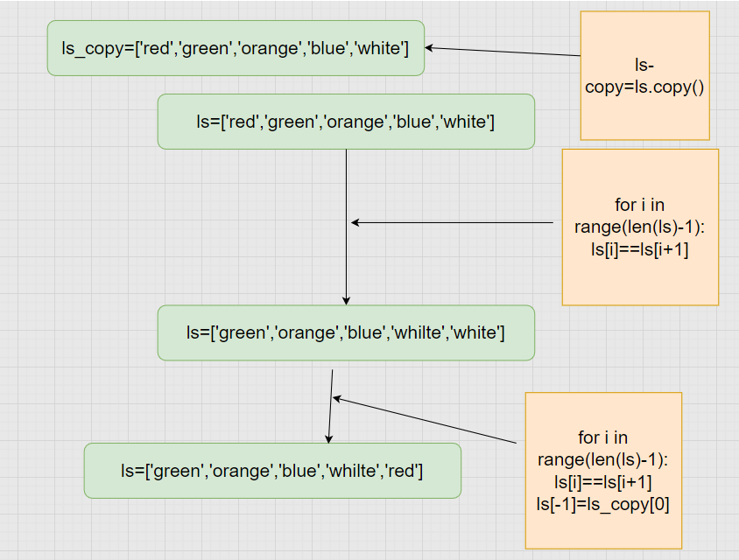The height and width of the screenshot is (560, 739).
Task: Select the original ls red-first list box
Action: point(346,122)
